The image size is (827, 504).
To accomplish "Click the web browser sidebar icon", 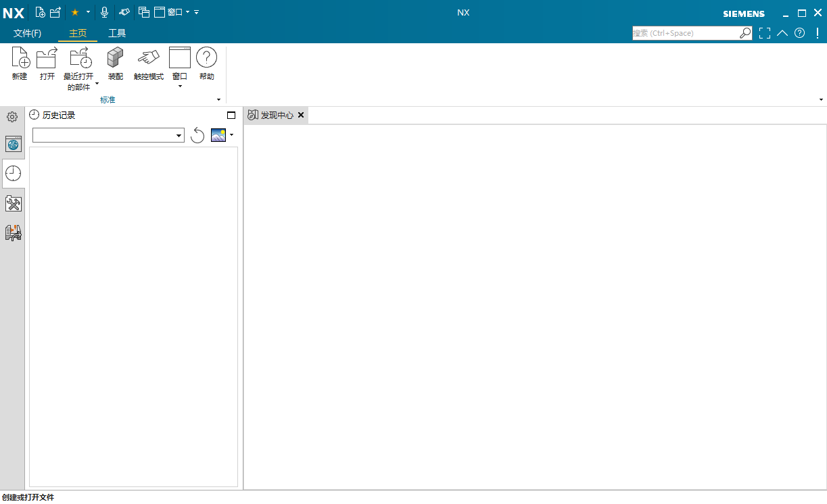I will [13, 144].
